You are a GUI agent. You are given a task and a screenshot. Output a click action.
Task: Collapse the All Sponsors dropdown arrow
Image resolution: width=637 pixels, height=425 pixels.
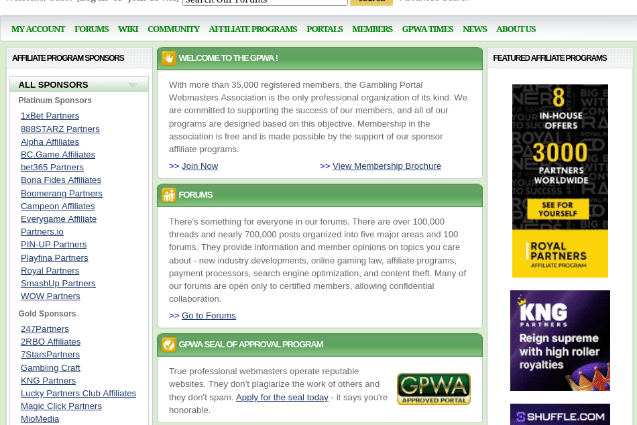point(132,85)
